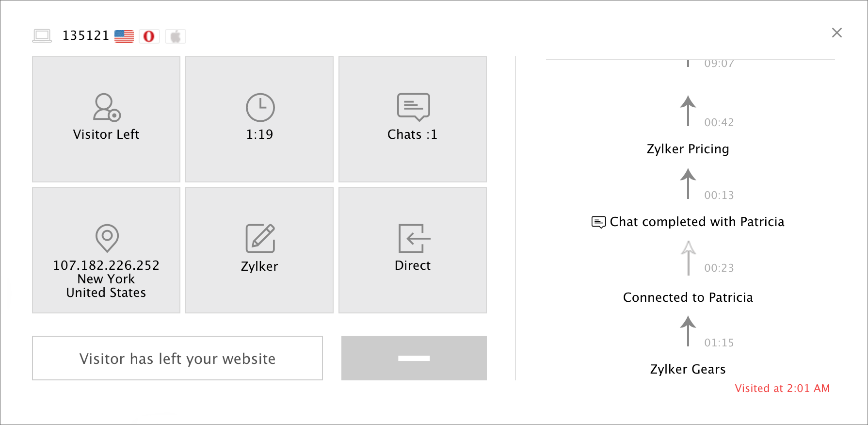Click the edit pencil icon above Zylker
The width and height of the screenshot is (868, 425).
[x=260, y=238]
